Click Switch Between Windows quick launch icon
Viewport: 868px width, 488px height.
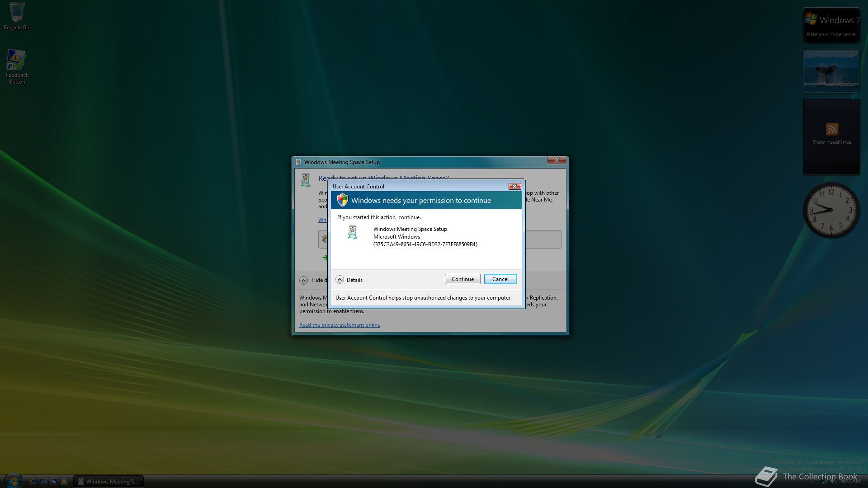(x=54, y=482)
